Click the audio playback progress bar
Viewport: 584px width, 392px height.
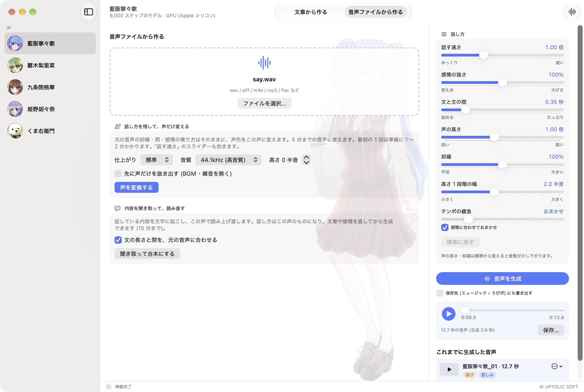click(513, 310)
